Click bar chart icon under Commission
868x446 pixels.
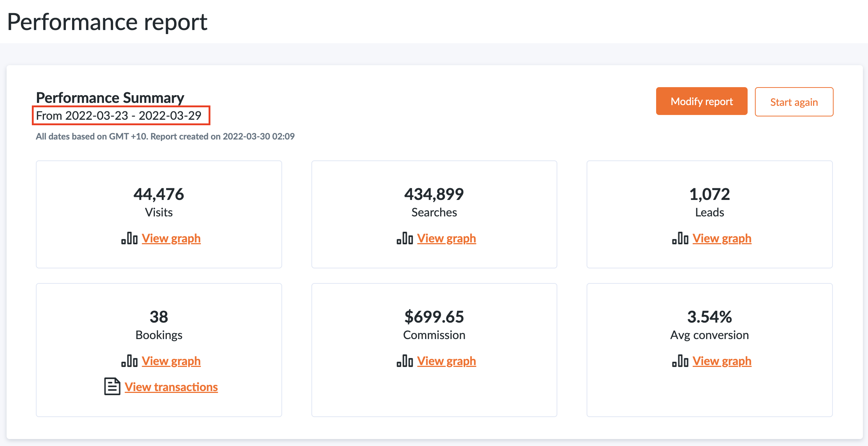pyautogui.click(x=405, y=361)
